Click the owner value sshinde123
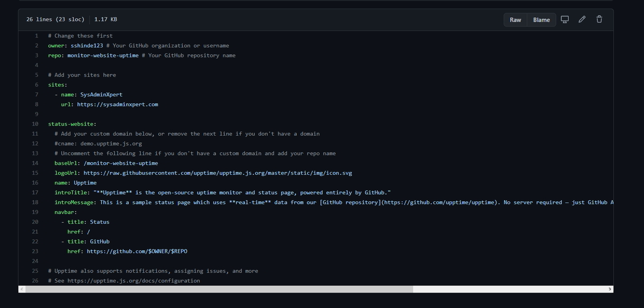 [87, 46]
